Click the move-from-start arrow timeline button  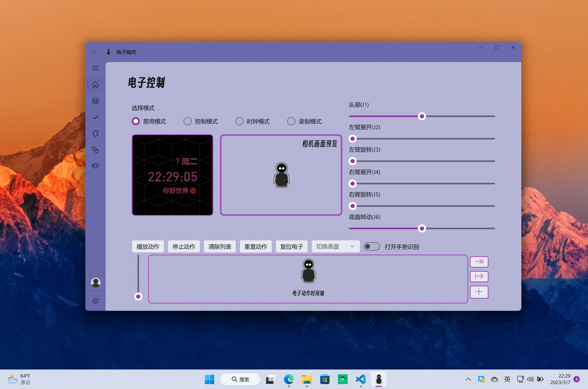click(x=479, y=276)
